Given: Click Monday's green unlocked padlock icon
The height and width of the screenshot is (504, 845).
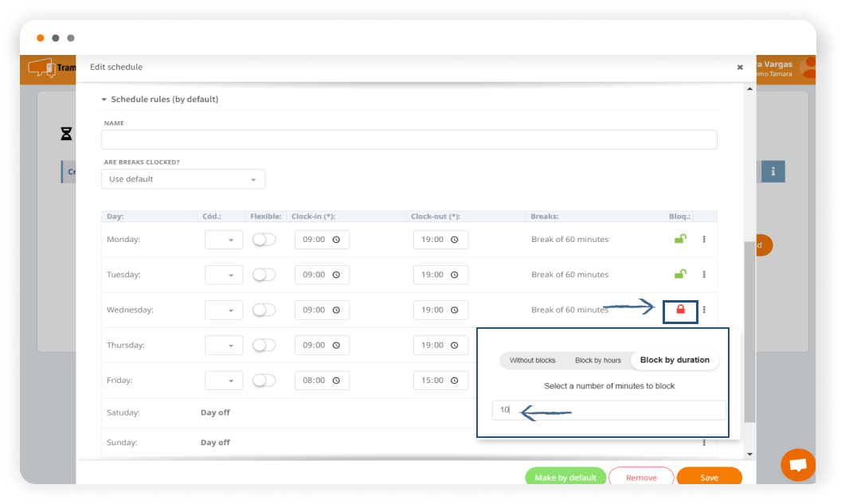Looking at the screenshot, I should coord(680,239).
